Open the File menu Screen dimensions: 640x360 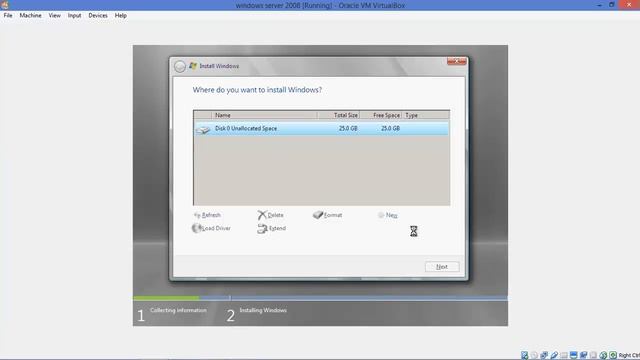[x=8, y=16]
